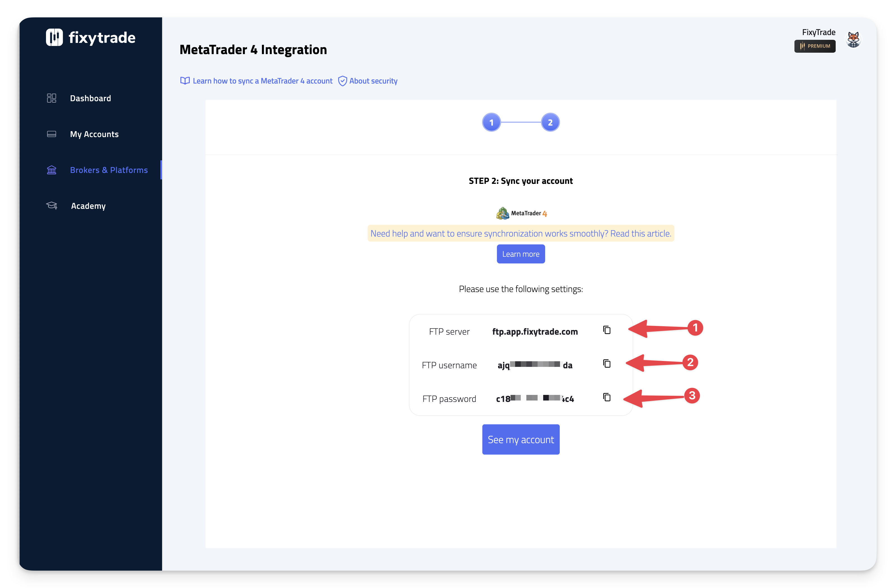Click the Dashboard grid icon
This screenshot has height=588, width=894.
[x=52, y=98]
